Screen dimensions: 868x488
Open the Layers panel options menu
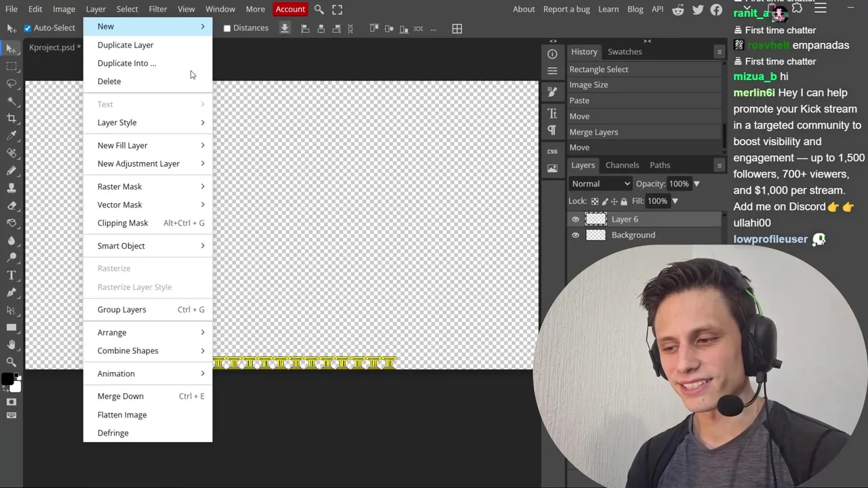click(719, 165)
